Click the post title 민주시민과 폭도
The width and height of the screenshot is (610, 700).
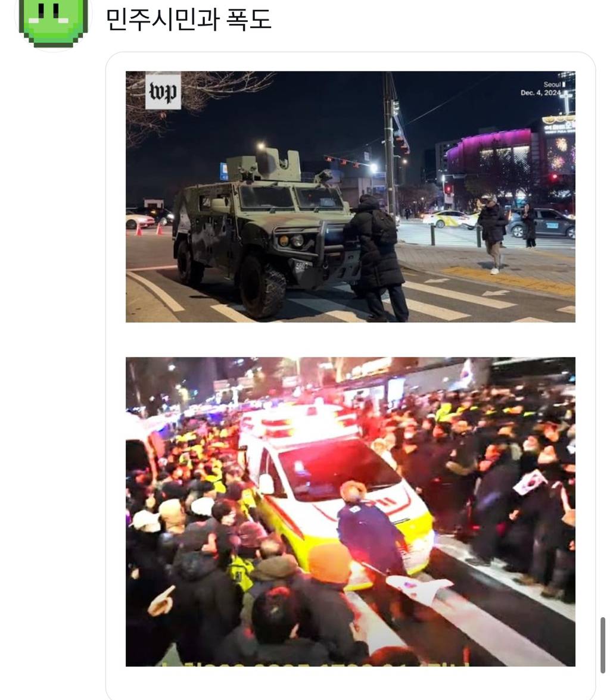(x=188, y=20)
